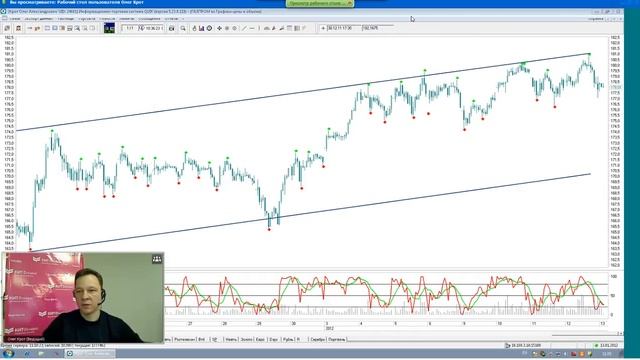
Task: Switch to the "Нефть" tab
Action: point(231,339)
